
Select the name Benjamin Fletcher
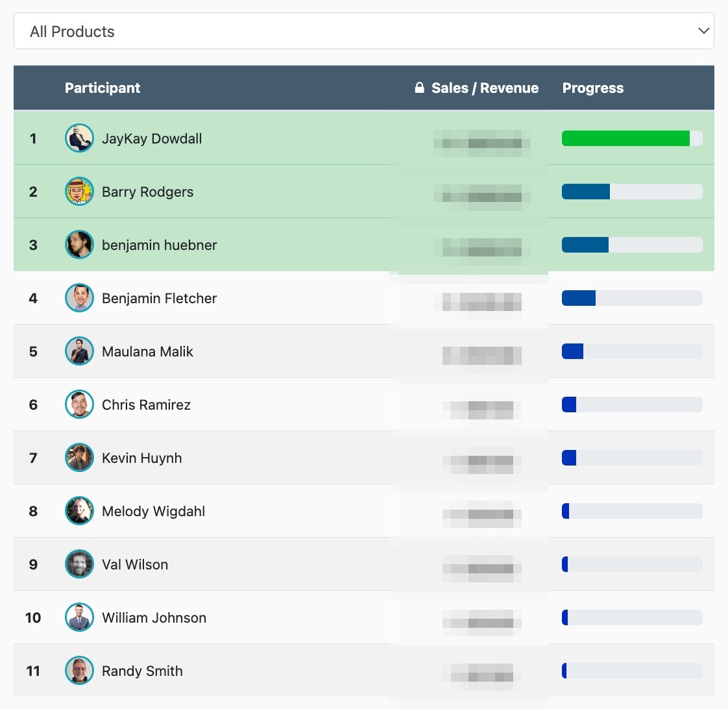coord(159,298)
